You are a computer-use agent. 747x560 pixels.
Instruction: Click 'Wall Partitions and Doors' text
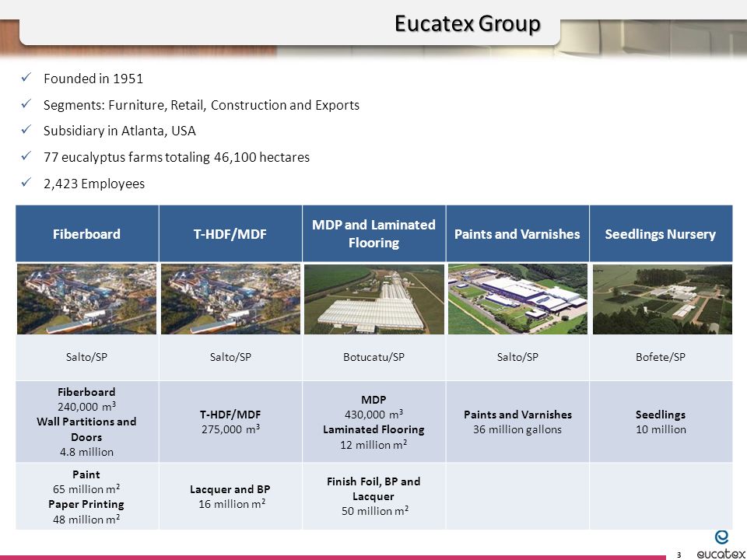(x=86, y=429)
